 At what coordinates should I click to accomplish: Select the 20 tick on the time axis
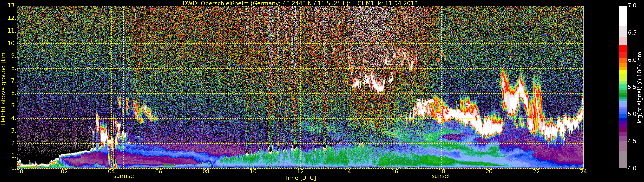(489, 172)
